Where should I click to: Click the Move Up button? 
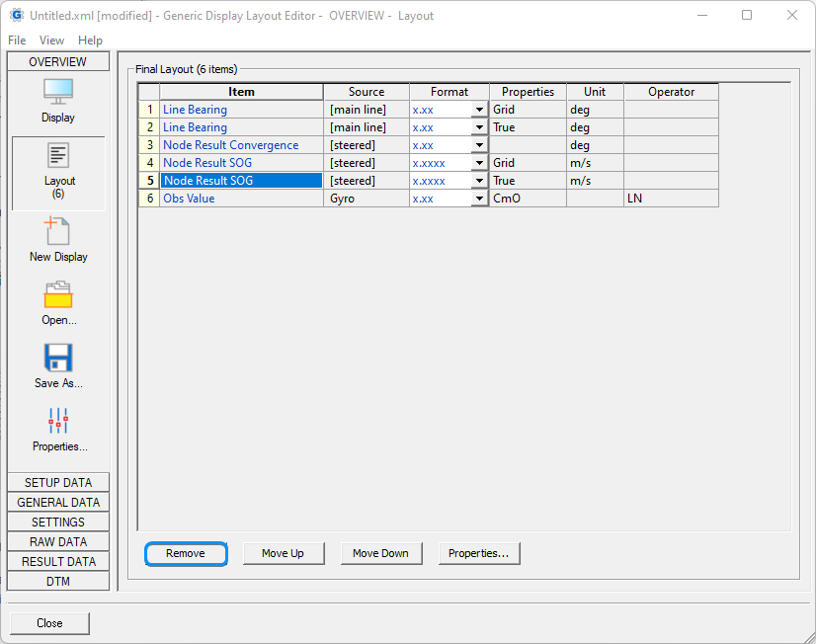tap(283, 553)
